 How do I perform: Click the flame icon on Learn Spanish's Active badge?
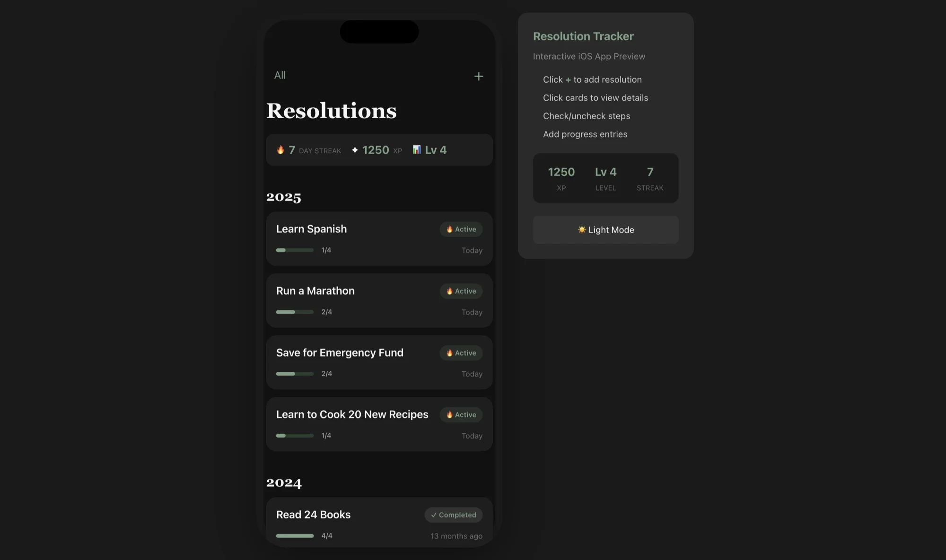(449, 229)
